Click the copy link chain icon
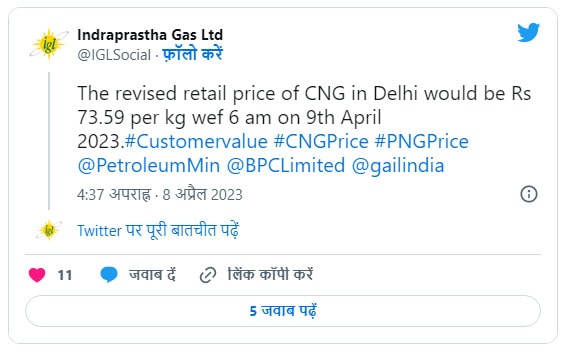This screenshot has width=578, height=362. coord(208,275)
